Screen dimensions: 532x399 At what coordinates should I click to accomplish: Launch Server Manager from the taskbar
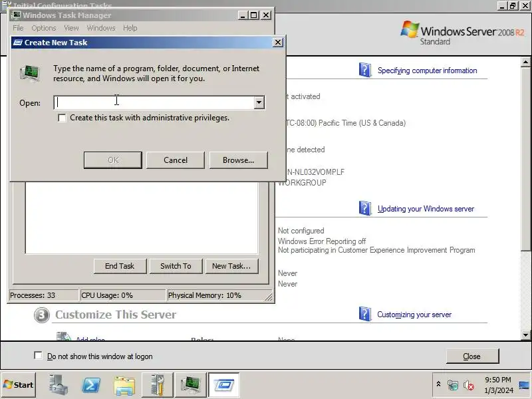click(59, 385)
